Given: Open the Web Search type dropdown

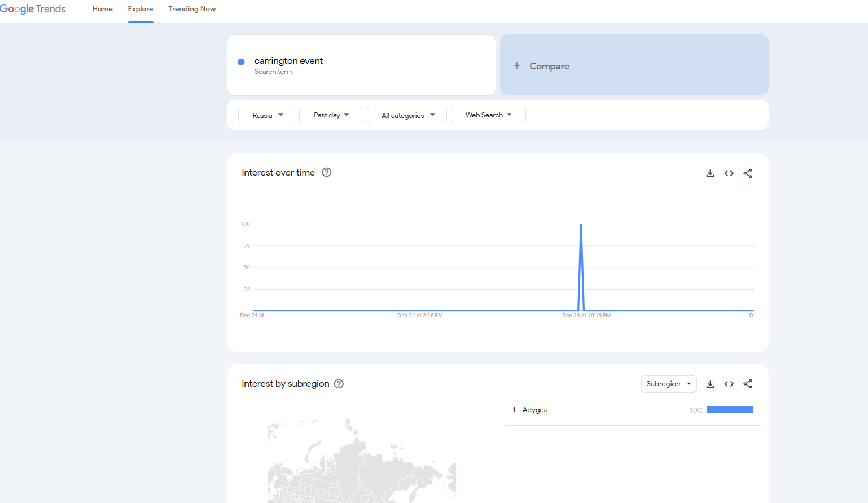Looking at the screenshot, I should [488, 115].
